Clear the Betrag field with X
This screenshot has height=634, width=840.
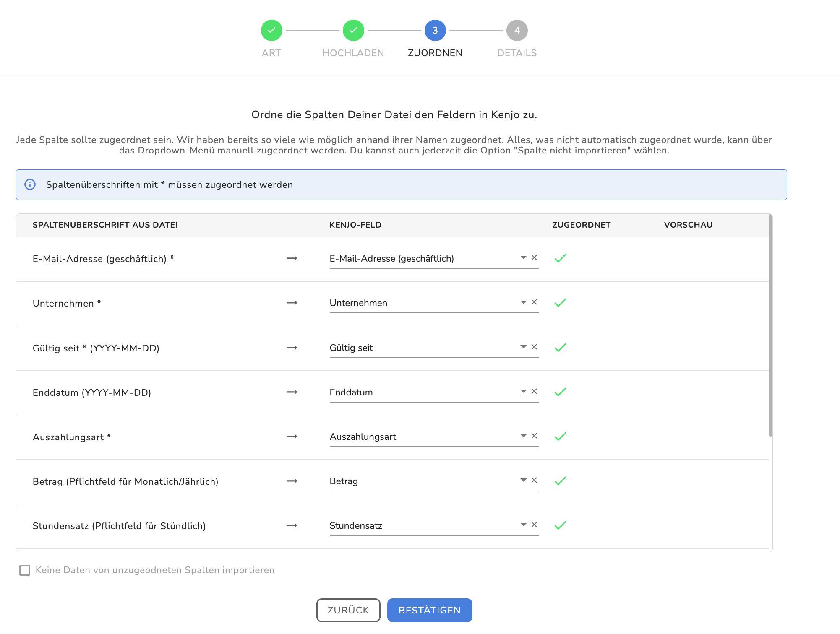click(534, 480)
